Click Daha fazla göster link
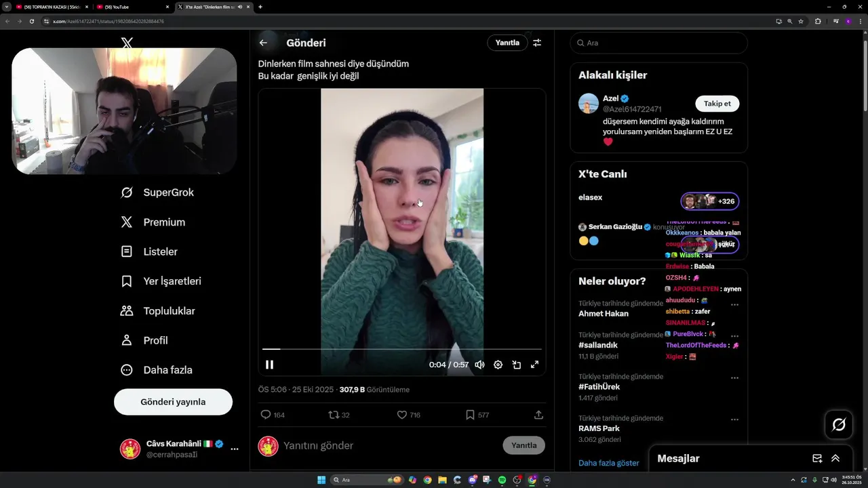 (x=608, y=463)
